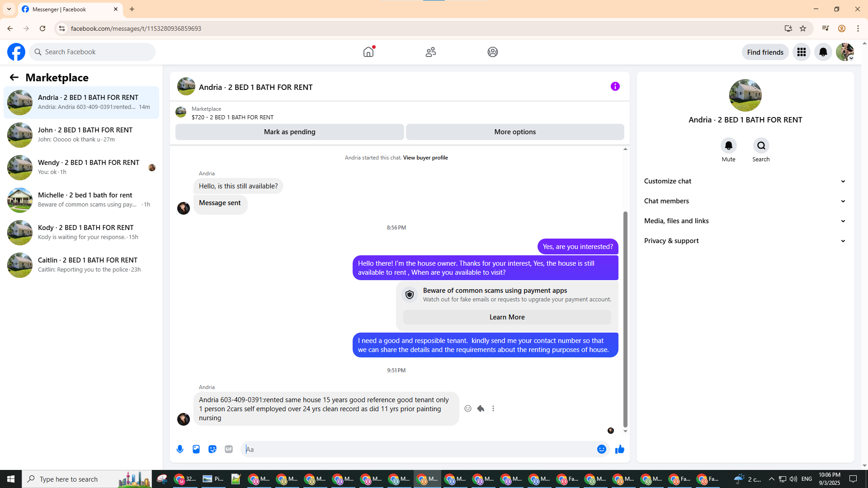868x488 pixels.
Task: Open the Home feed icon
Action: pos(368,52)
